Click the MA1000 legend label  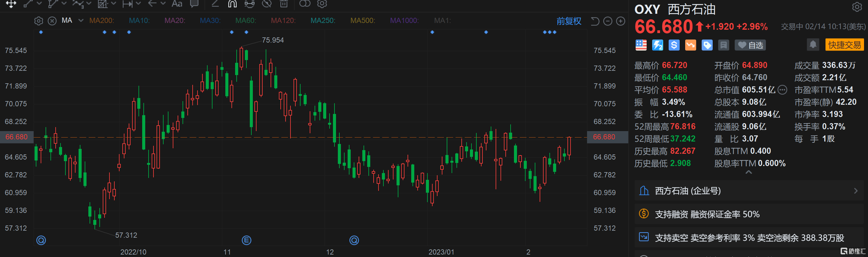(404, 21)
